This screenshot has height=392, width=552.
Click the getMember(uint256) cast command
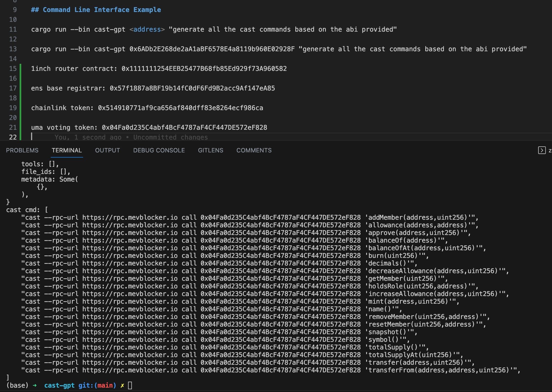[235, 279]
